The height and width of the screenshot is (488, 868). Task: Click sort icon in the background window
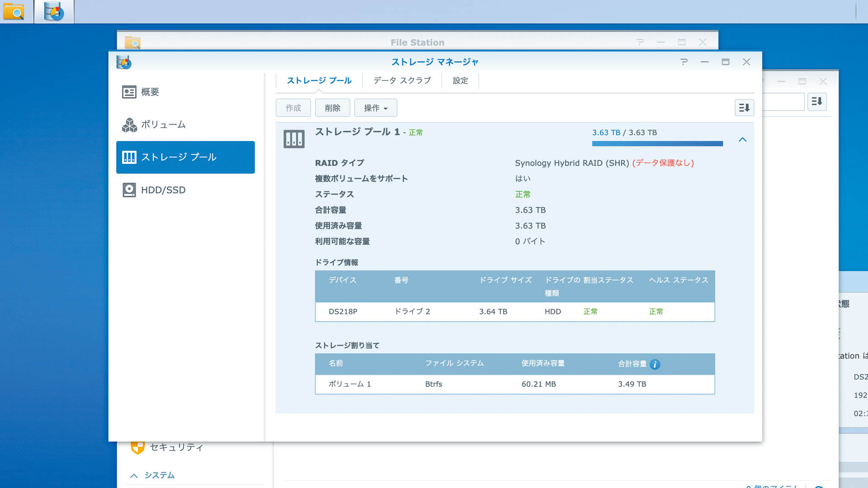point(817,102)
